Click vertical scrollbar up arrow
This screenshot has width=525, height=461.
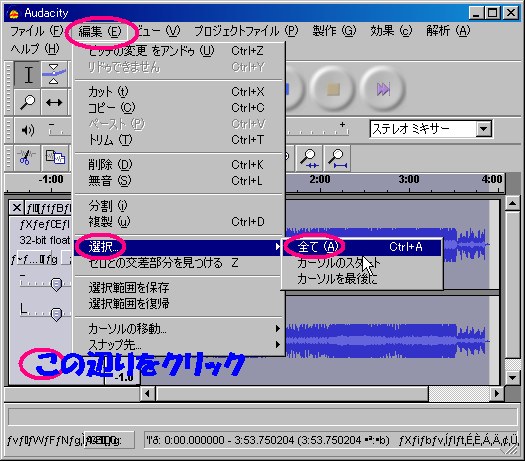coord(512,203)
